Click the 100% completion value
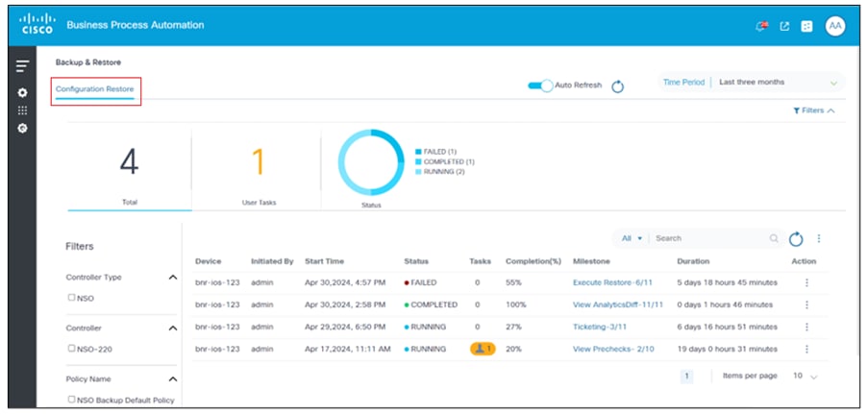Viewport: 868px width, 414px height. click(x=516, y=304)
